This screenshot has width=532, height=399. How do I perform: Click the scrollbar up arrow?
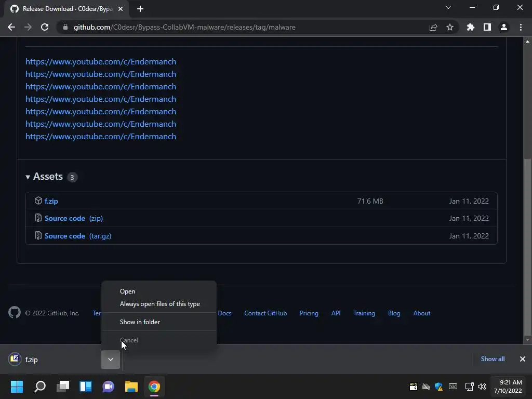(527, 42)
